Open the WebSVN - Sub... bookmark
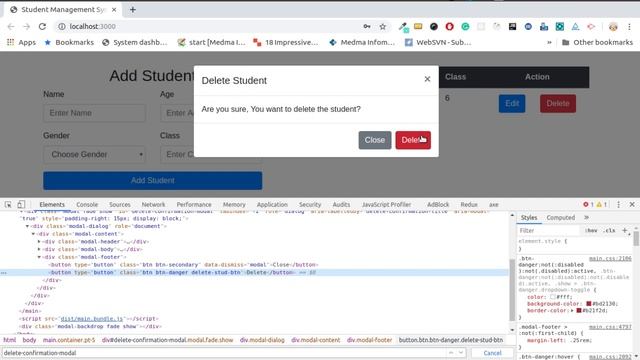Viewport: 640px width, 360px height. click(x=438, y=42)
